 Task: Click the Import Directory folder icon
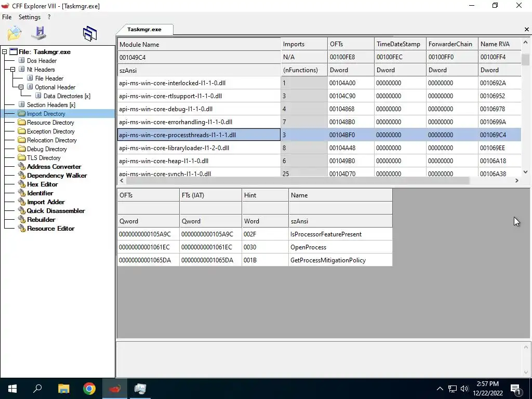point(22,113)
